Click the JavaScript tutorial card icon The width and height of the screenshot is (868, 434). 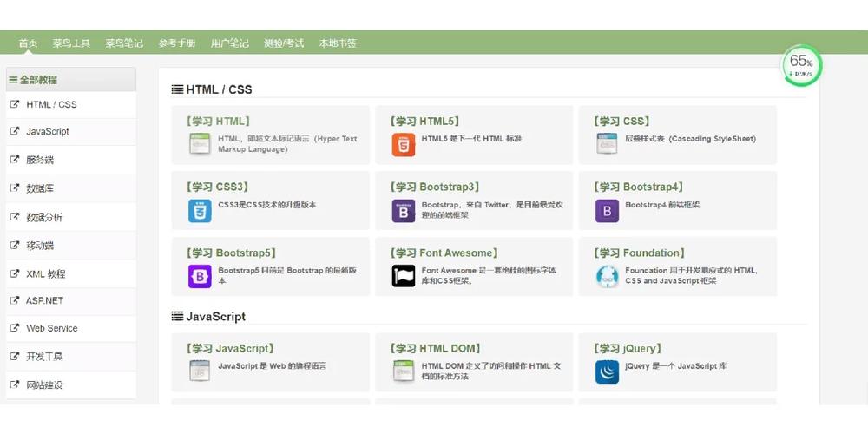point(200,371)
